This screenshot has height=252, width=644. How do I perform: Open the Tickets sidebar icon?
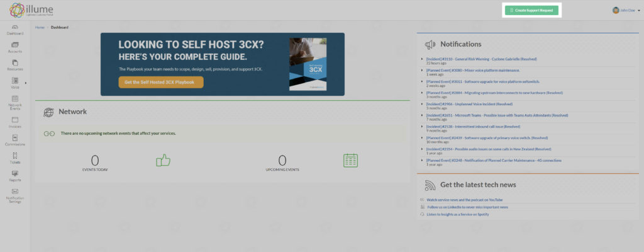coord(15,157)
